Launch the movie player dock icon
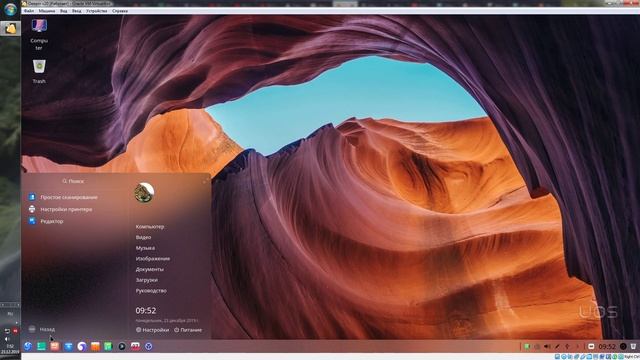The image size is (640, 360). (x=122, y=347)
